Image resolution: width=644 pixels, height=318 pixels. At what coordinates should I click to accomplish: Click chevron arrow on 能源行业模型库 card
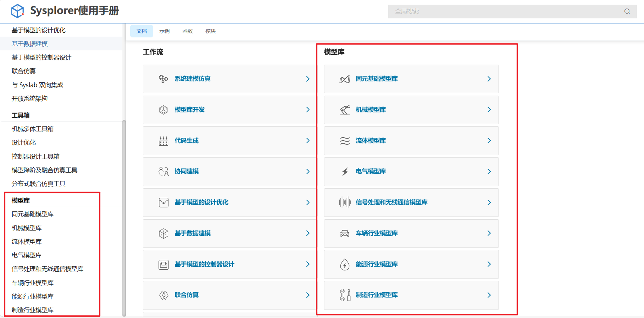coord(489,264)
